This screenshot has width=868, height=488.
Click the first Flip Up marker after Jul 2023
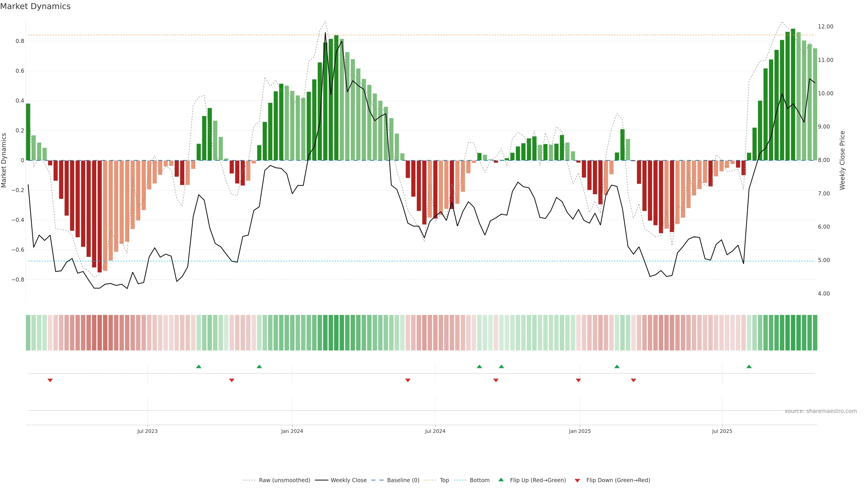[x=198, y=366]
